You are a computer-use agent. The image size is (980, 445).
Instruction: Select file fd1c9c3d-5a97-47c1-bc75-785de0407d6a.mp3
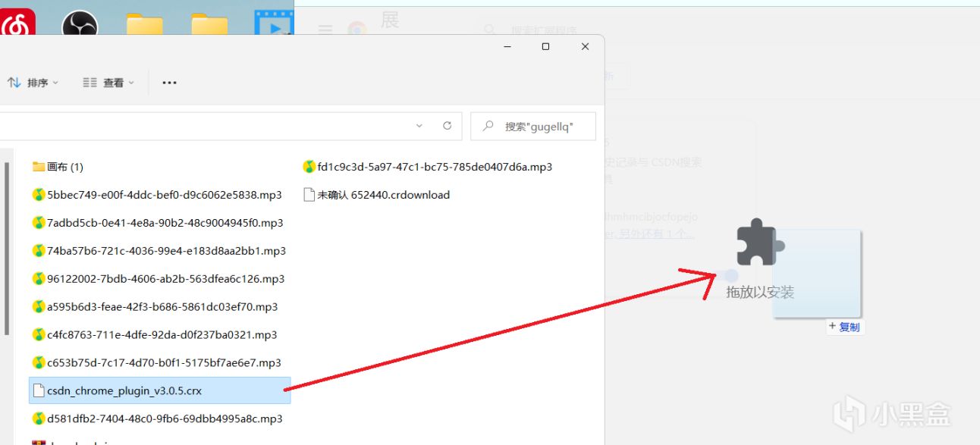pyautogui.click(x=428, y=167)
